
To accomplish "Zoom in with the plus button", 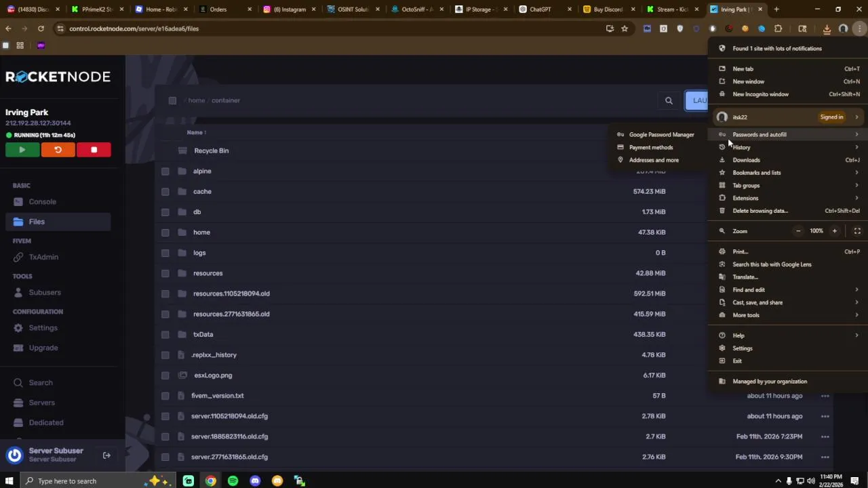I will coord(835,231).
